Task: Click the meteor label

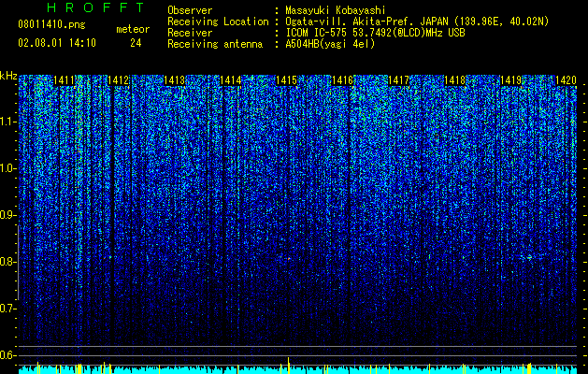Action: click(x=133, y=29)
